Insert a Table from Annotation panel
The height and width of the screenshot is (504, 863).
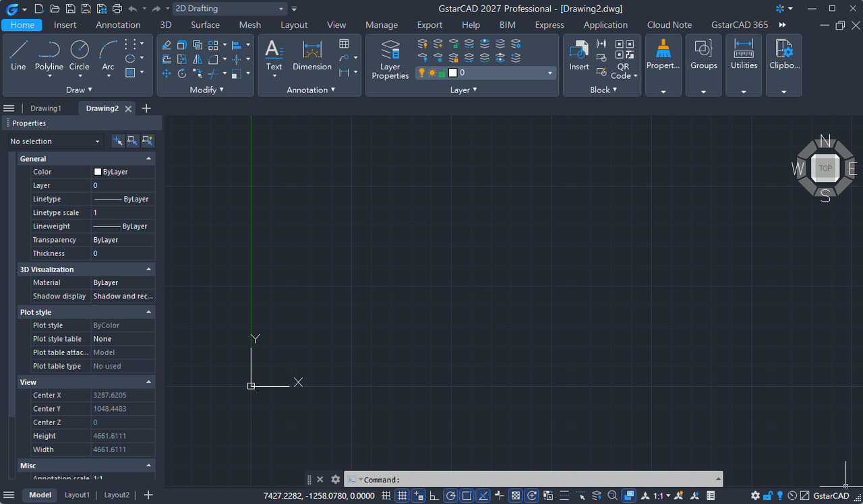point(344,44)
